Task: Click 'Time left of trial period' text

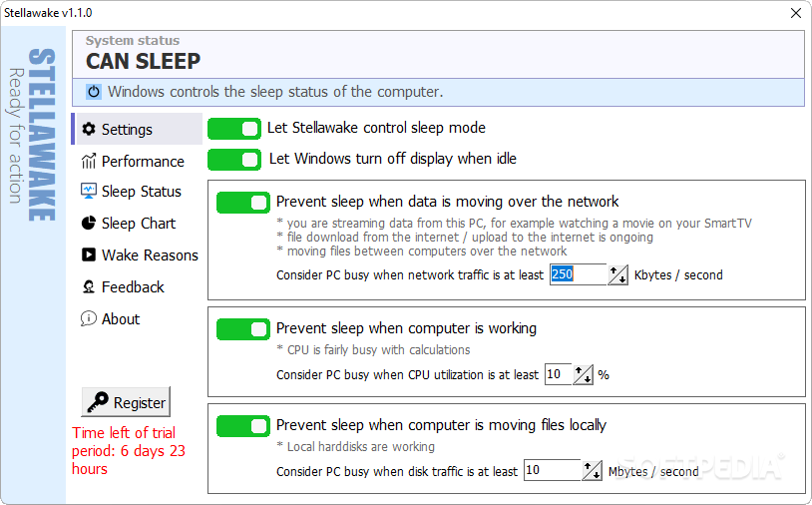Action: [x=129, y=451]
